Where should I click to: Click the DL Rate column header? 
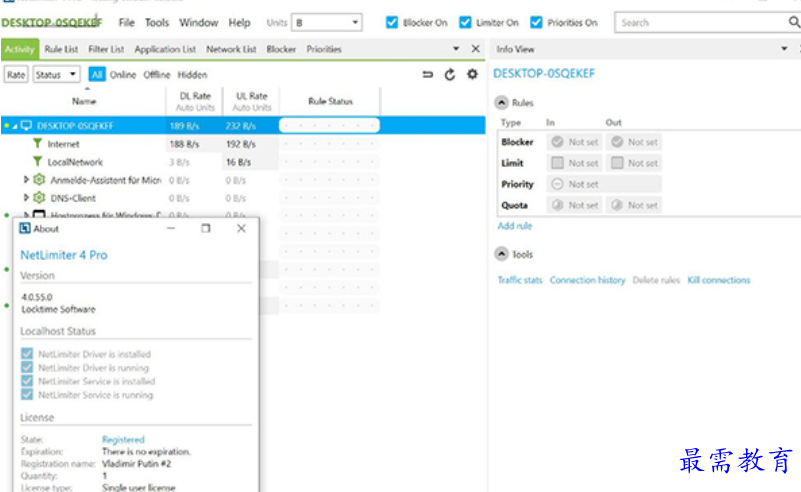click(195, 101)
